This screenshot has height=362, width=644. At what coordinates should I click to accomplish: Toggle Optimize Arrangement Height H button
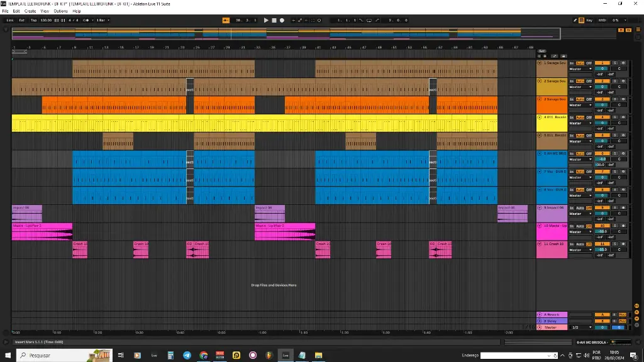(x=621, y=30)
